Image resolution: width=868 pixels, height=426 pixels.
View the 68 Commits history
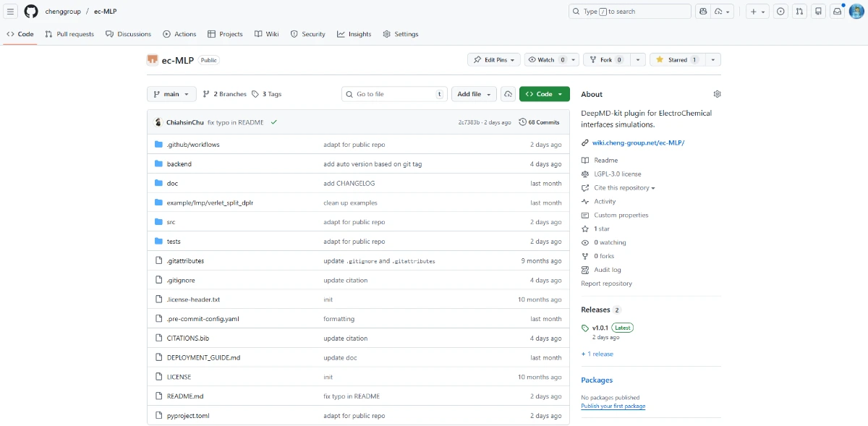click(x=539, y=122)
